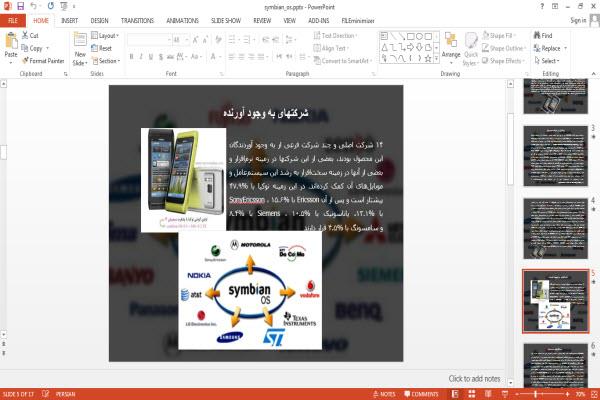Image resolution: width=600 pixels, height=400 pixels.
Task: Click the zoom out minus button
Action: point(517,394)
